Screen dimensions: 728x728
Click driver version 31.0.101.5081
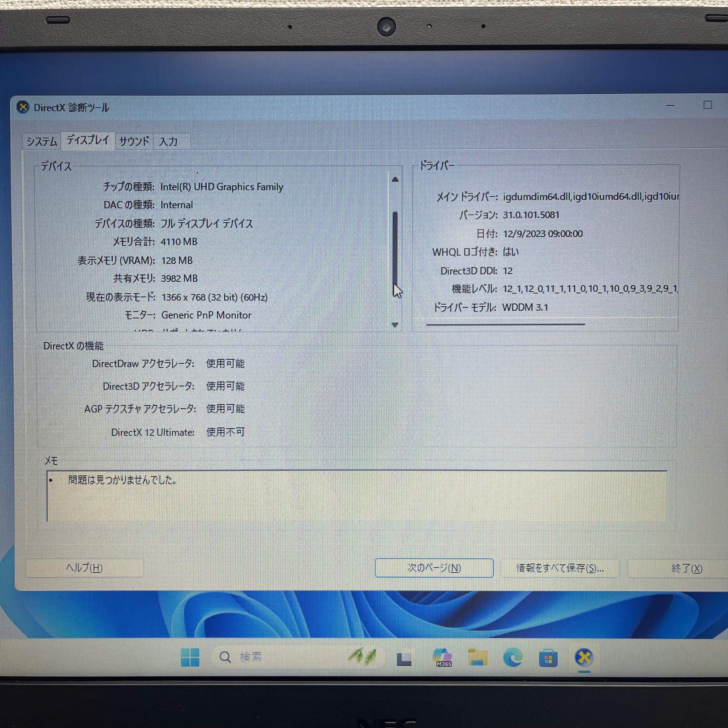pyautogui.click(x=531, y=215)
